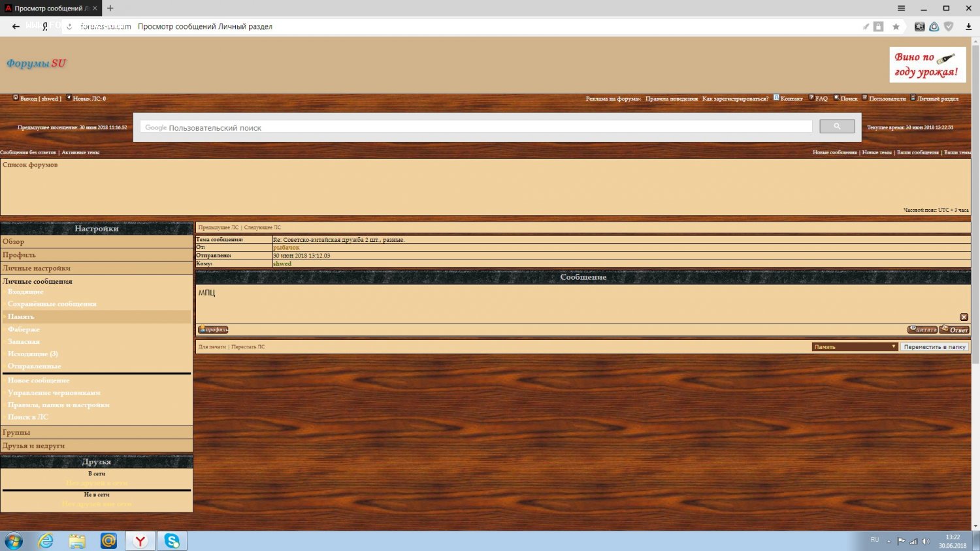Open the Память folder dropdown

855,347
